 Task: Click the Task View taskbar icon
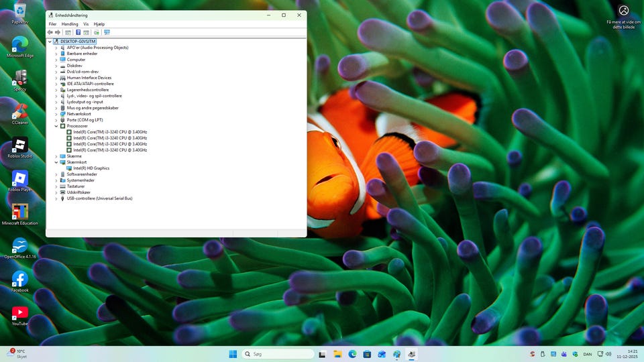(323, 354)
